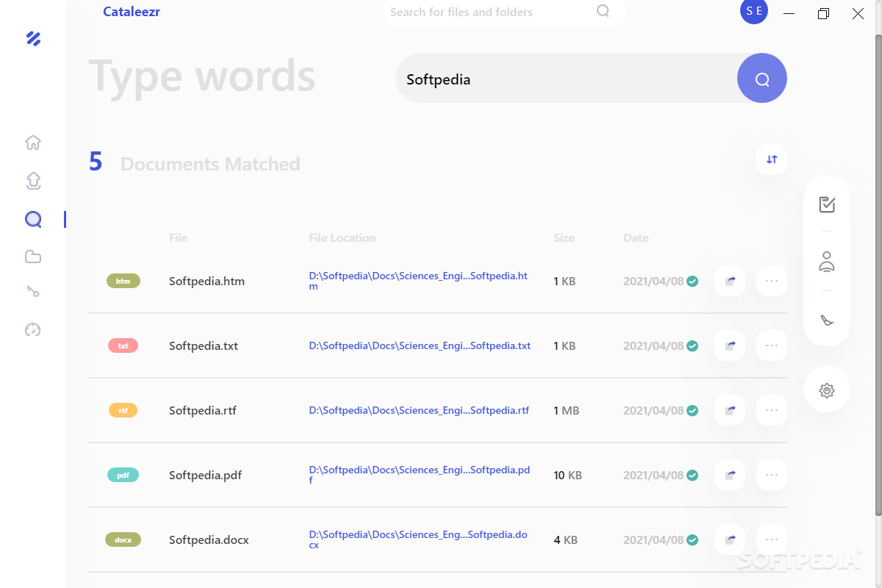
Task: Click the File Location column header
Action: [x=342, y=238]
